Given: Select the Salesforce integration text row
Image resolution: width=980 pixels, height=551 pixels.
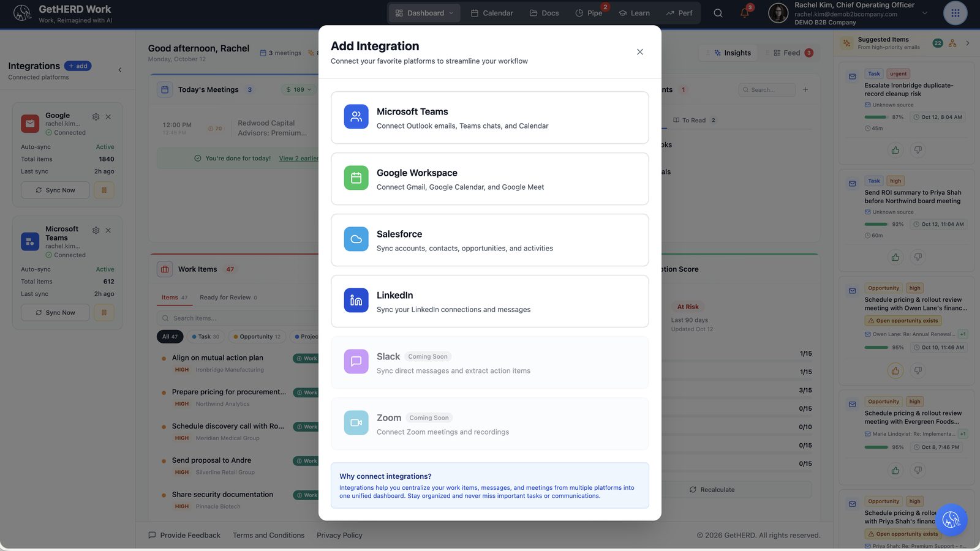Looking at the screenshot, I should [x=490, y=240].
